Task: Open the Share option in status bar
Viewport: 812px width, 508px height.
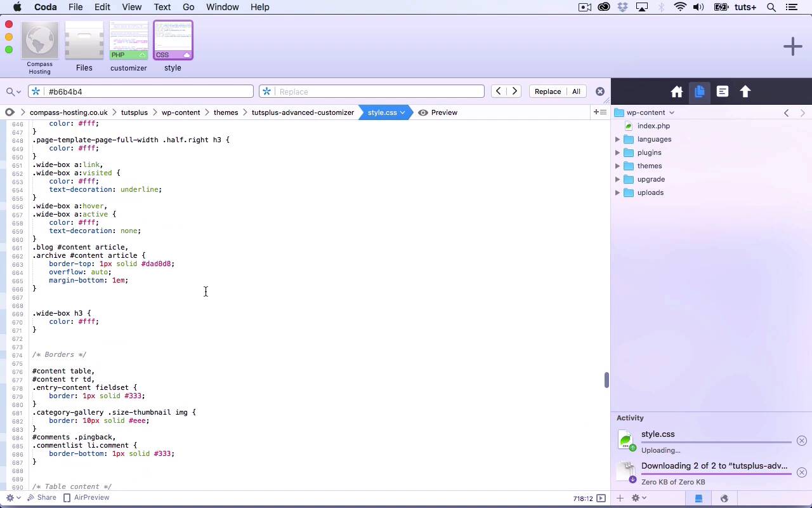Action: pos(41,498)
